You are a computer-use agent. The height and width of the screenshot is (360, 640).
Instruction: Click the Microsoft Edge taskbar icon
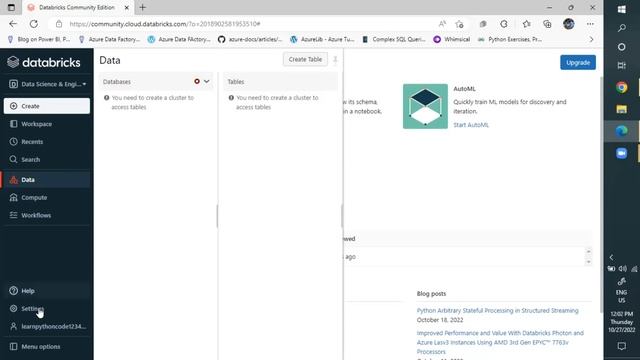pyautogui.click(x=622, y=131)
